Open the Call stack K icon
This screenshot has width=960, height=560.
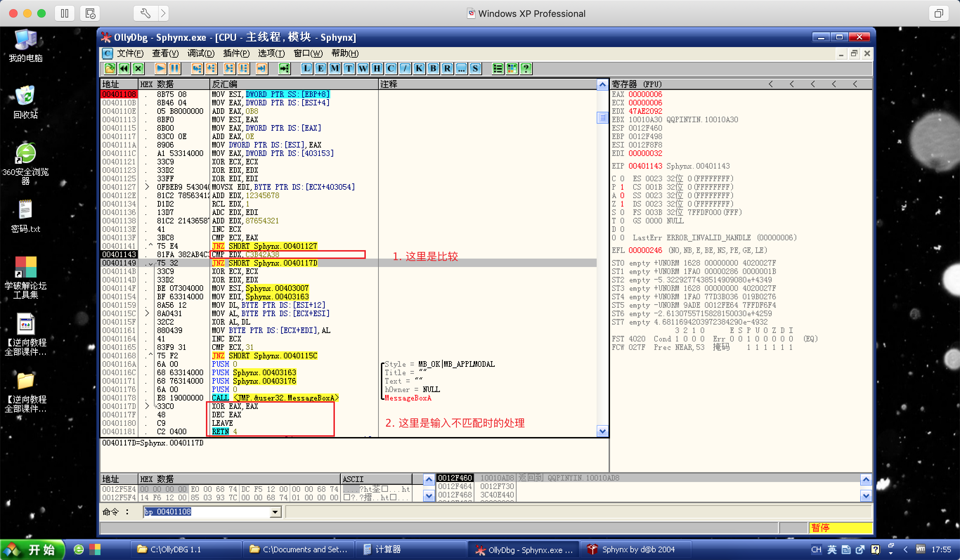[x=419, y=69]
